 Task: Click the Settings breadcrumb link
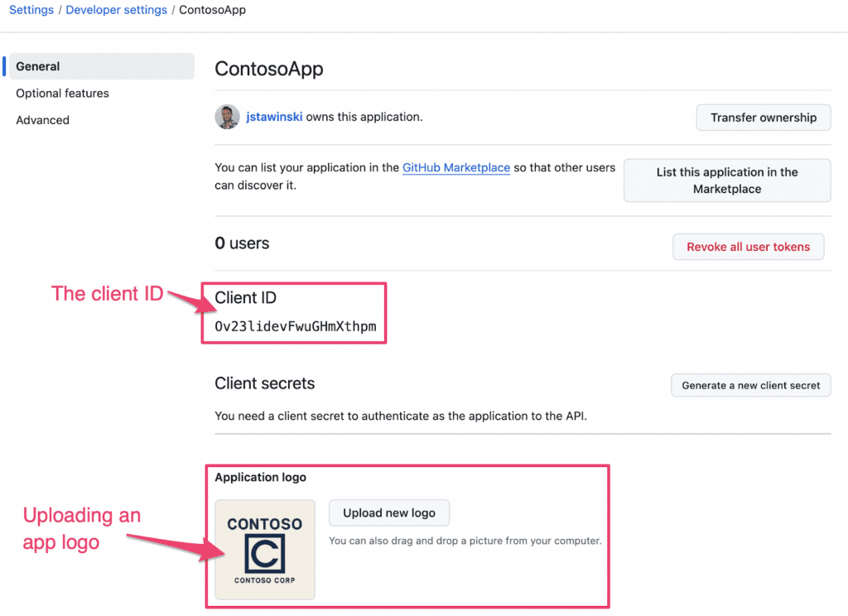31,9
